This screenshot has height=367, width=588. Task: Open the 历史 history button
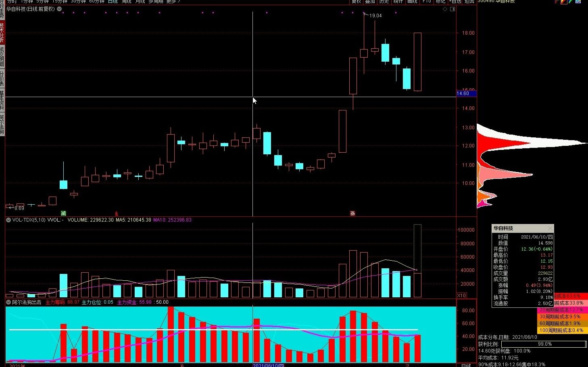click(384, 2)
